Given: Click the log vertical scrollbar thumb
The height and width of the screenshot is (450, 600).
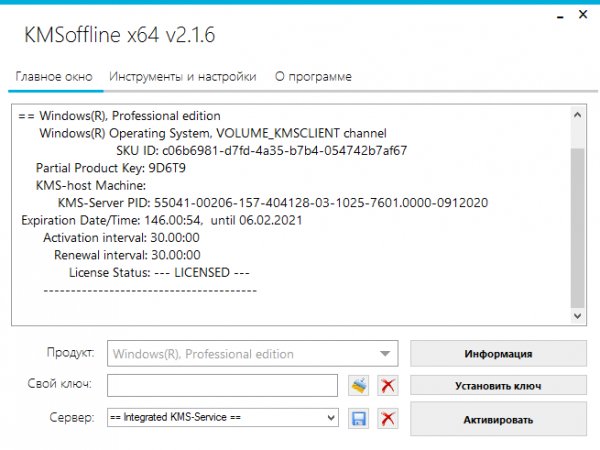Looking at the screenshot, I should (x=577, y=227).
